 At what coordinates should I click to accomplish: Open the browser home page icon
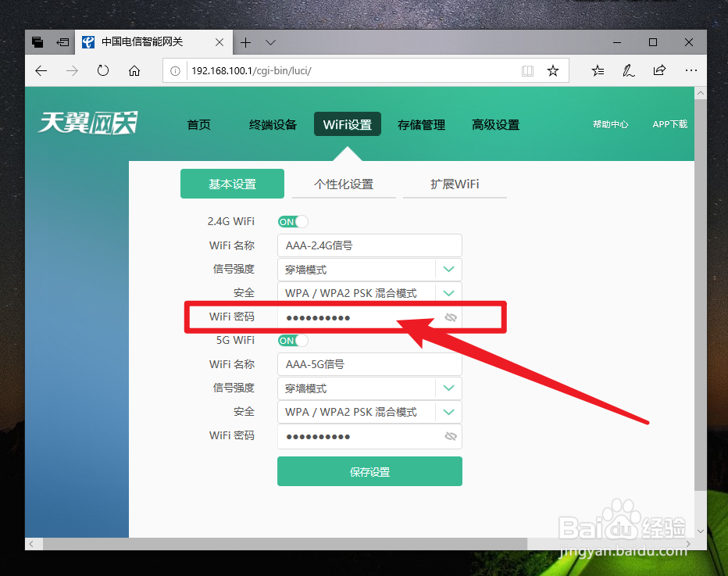(x=134, y=70)
